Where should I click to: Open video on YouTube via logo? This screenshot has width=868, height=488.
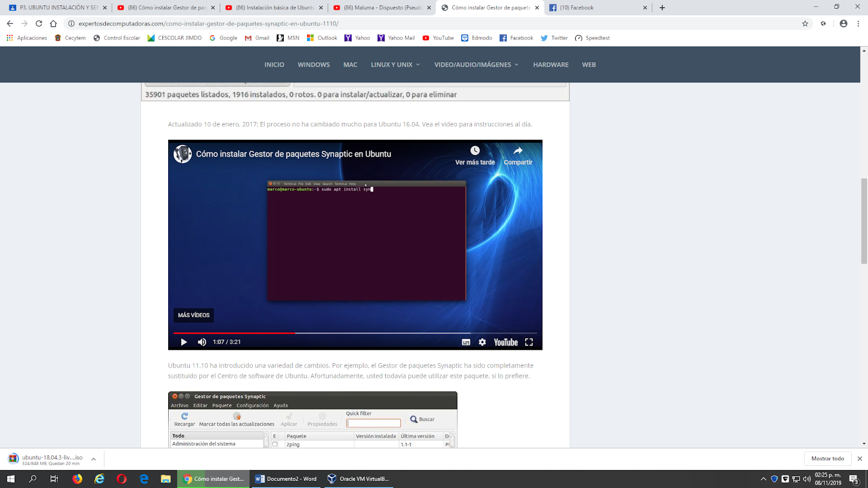(x=506, y=342)
